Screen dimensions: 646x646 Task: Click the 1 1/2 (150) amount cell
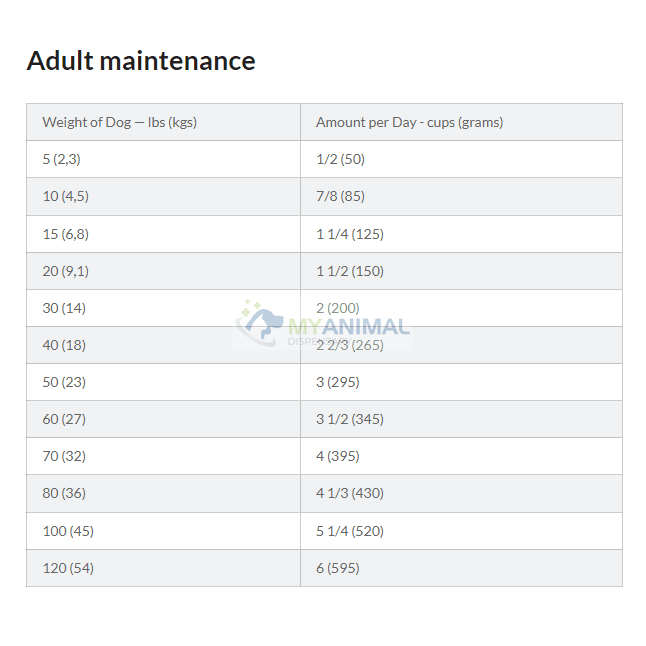[350, 271]
